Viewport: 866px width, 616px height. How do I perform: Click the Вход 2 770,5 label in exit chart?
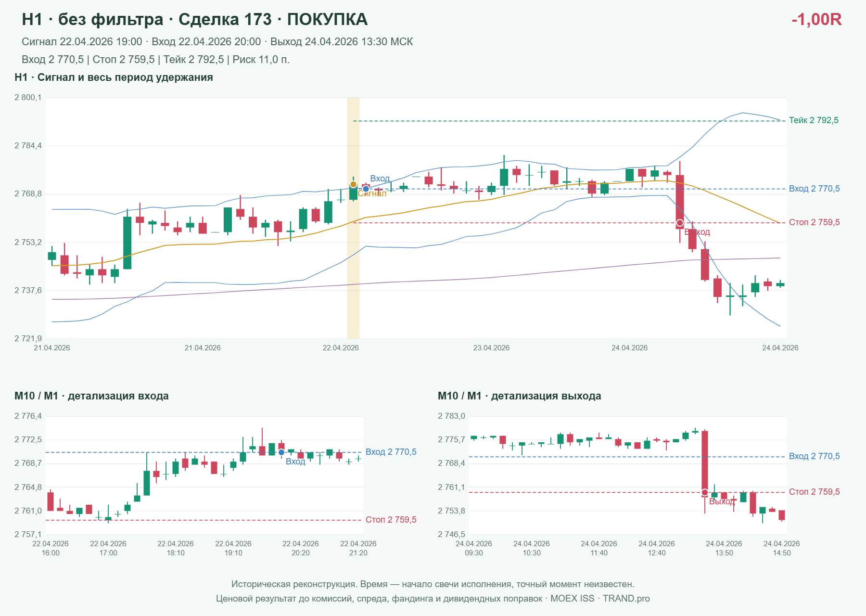tap(814, 456)
